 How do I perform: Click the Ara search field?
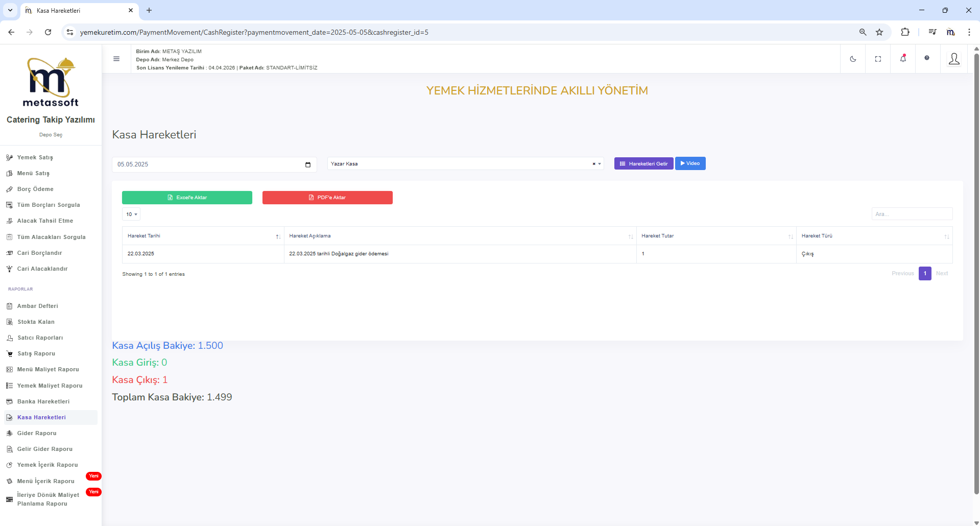point(912,214)
